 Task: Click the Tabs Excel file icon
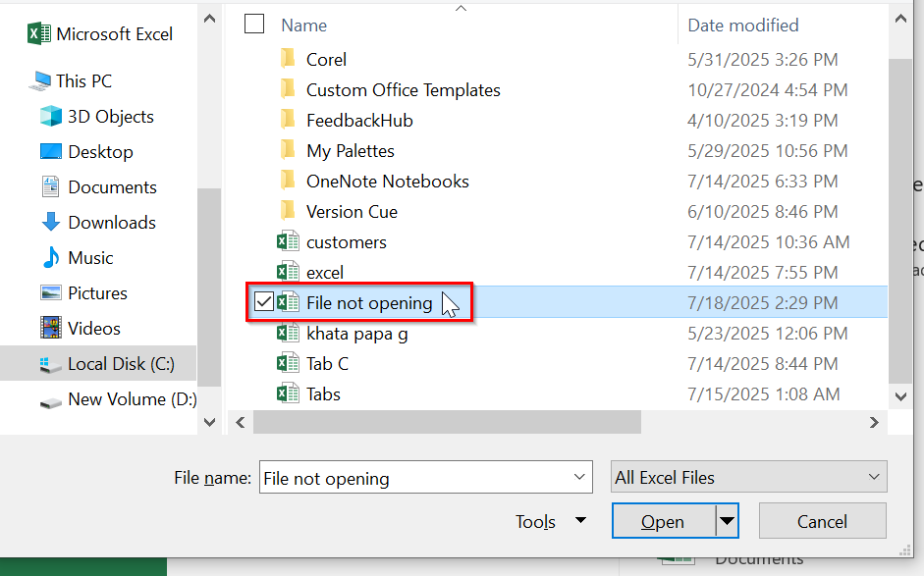click(x=288, y=393)
